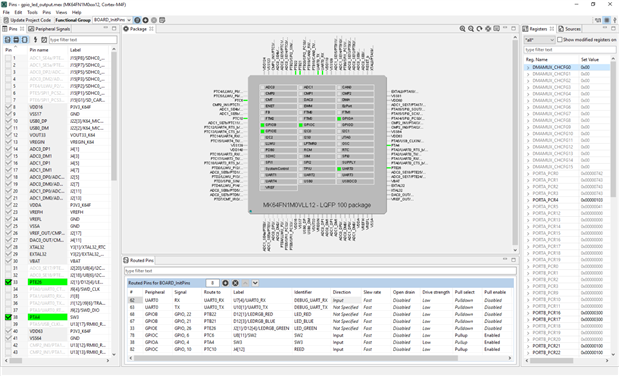The width and height of the screenshot is (619, 376).
Task: Click the highlighted perspective icon at top right
Action: (607, 20)
